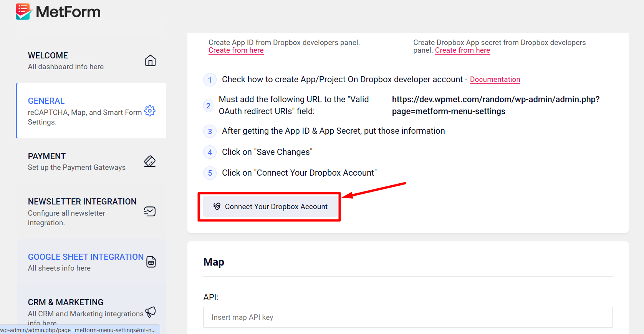Open the NEWSLETTER INTEGRATION tab
Image resolution: width=644 pixels, height=334 pixels.
[92, 211]
